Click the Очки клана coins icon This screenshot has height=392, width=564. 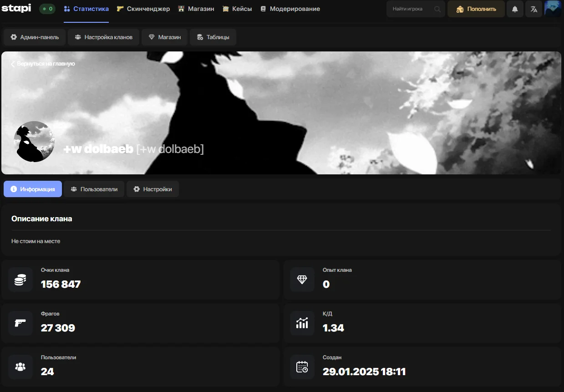point(20,280)
